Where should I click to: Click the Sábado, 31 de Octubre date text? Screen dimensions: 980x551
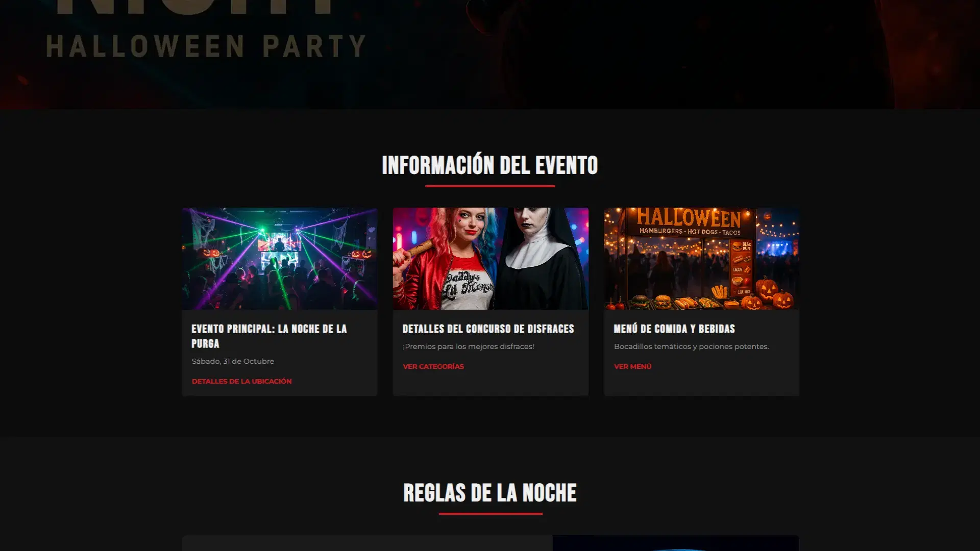click(233, 361)
